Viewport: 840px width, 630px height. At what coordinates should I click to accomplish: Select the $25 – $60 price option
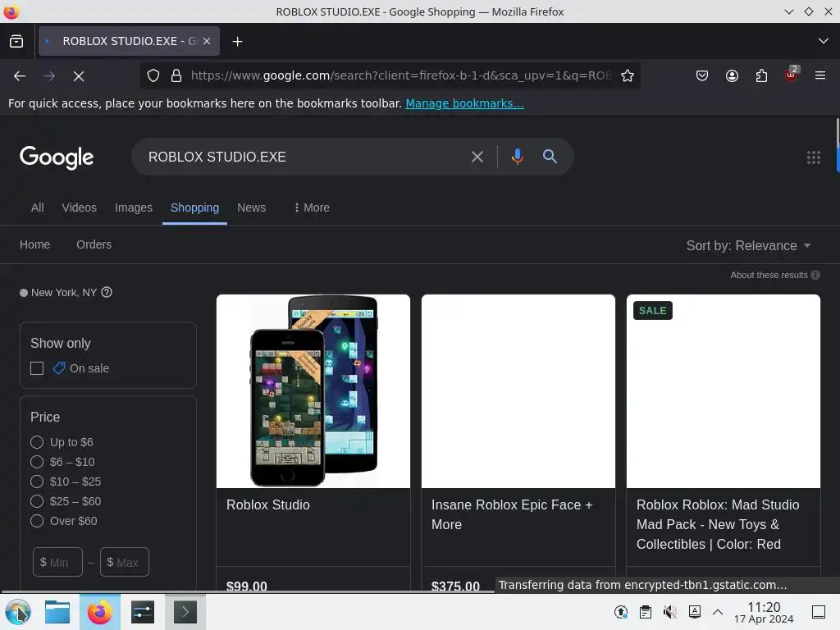(37, 501)
